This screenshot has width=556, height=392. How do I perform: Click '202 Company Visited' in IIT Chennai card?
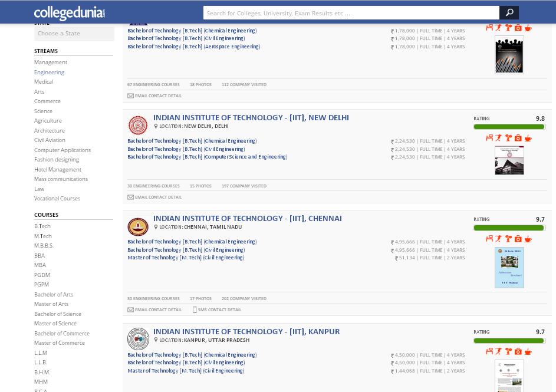point(244,299)
